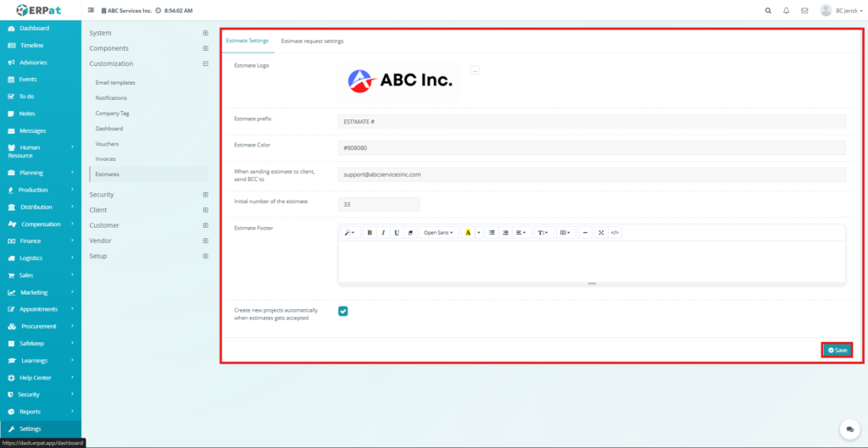Collapse the Customization section

pyautogui.click(x=205, y=64)
